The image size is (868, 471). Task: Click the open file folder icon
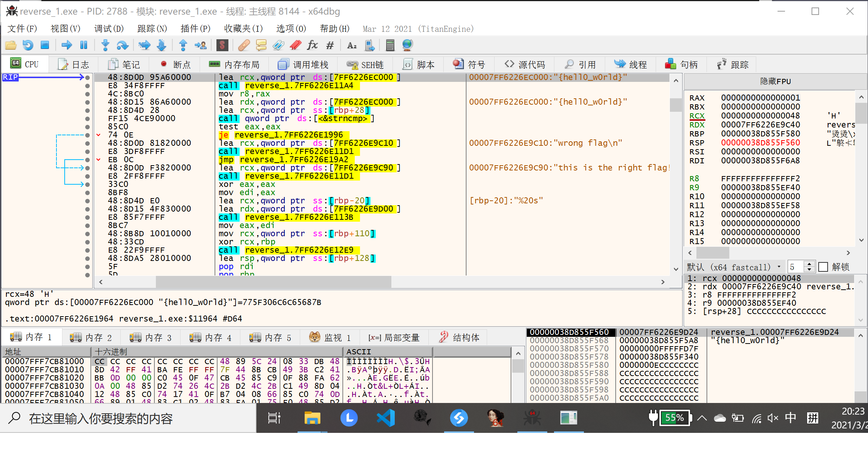(11, 46)
